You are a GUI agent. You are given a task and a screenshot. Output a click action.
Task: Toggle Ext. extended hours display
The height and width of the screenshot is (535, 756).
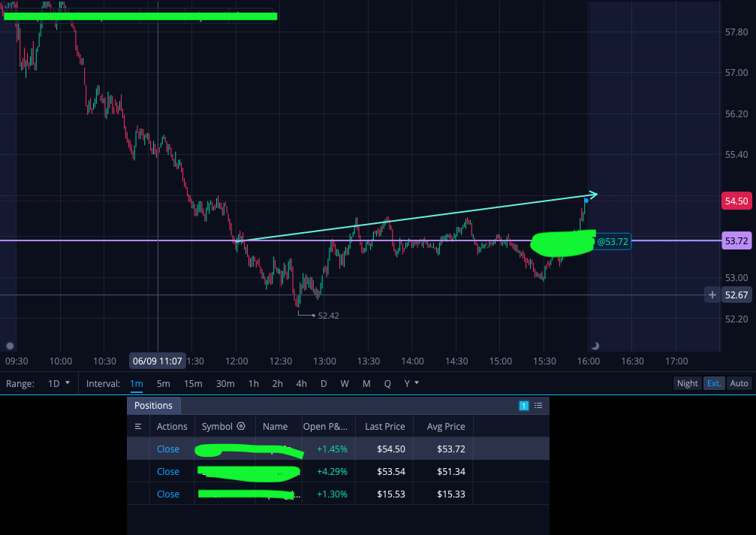point(713,383)
